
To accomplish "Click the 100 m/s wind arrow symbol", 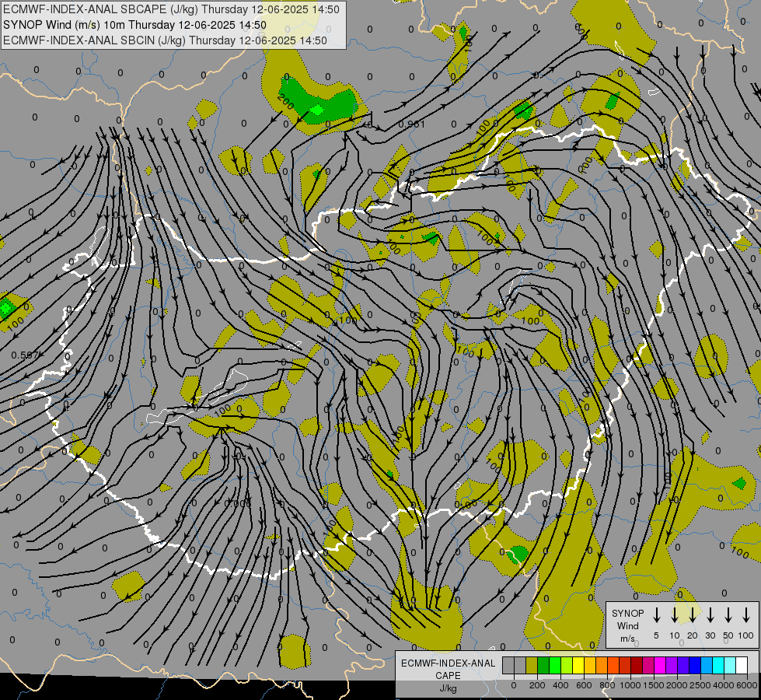I will click(x=746, y=615).
